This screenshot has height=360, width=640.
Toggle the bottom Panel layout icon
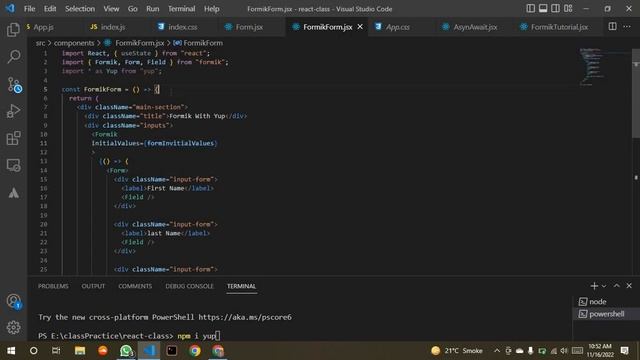(543, 9)
